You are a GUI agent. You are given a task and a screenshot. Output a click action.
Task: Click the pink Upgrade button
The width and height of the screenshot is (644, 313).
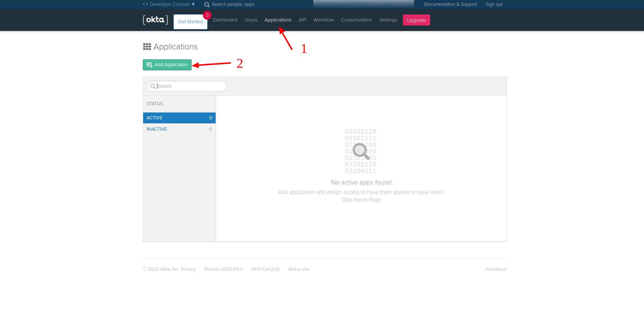pyautogui.click(x=416, y=20)
